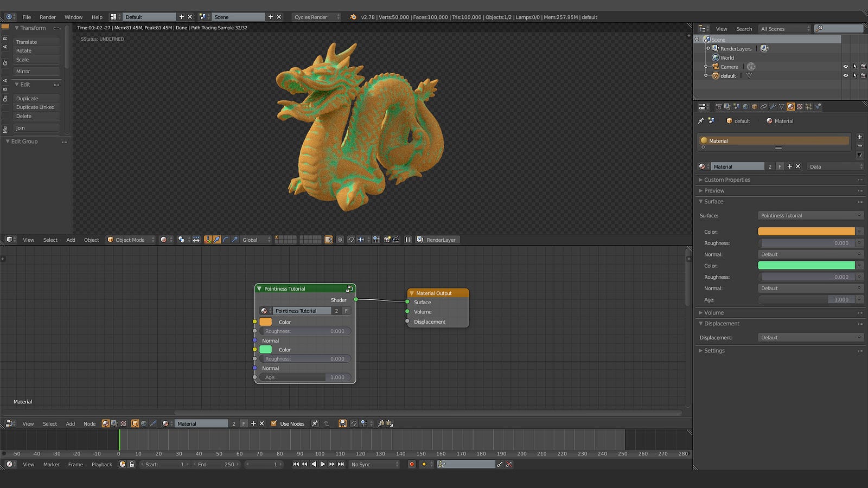The width and height of the screenshot is (868, 488).
Task: Open the Cycles Render engine dropdown
Action: coord(317,17)
